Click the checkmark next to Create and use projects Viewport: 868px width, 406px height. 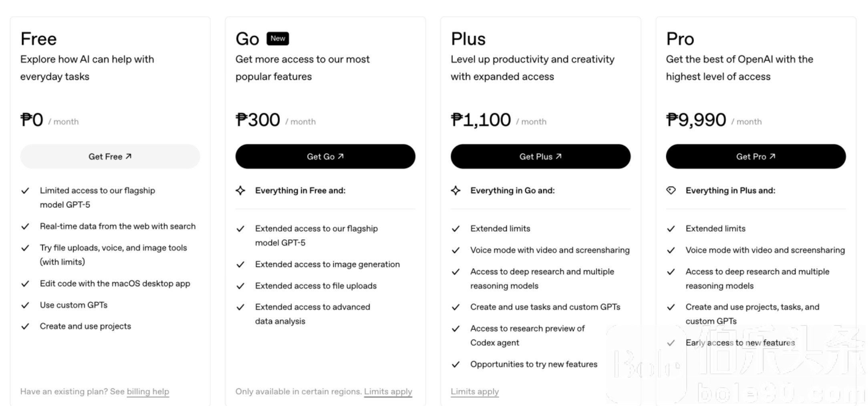pyautogui.click(x=25, y=326)
